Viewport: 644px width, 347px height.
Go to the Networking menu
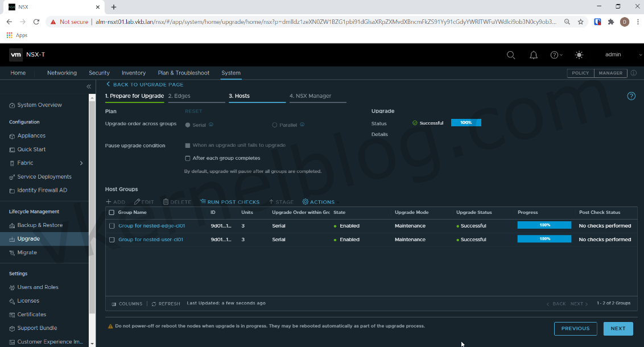[x=61, y=73]
